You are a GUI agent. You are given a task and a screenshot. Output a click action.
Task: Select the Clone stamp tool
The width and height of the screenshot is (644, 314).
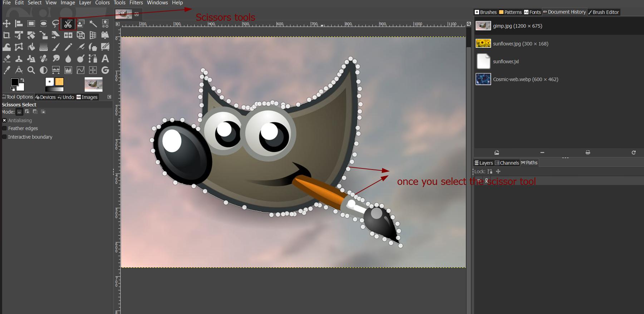pyautogui.click(x=19, y=58)
